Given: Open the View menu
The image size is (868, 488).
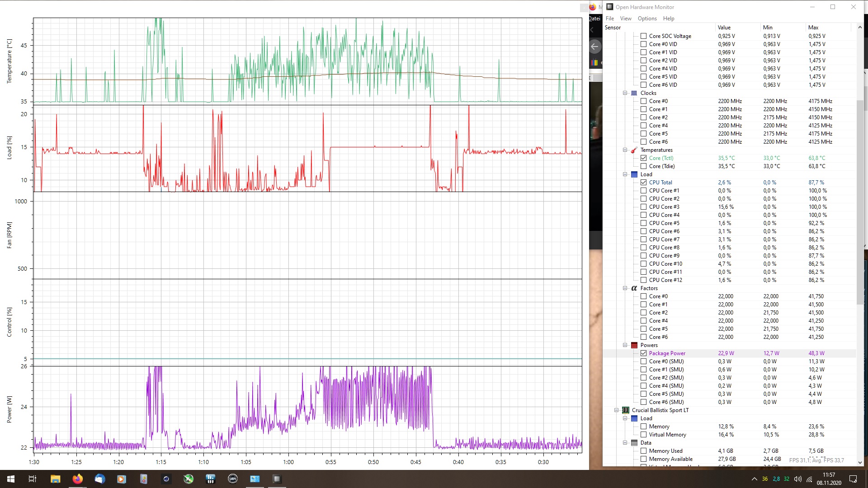Looking at the screenshot, I should click(626, 19).
